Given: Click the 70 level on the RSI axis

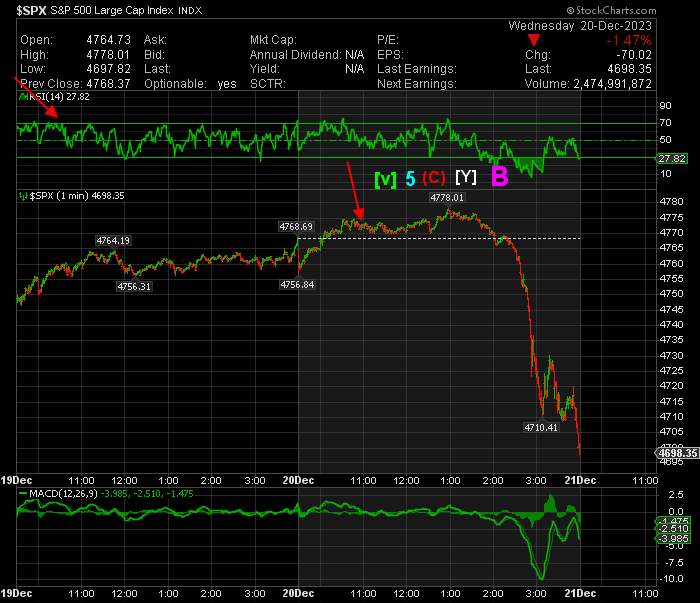Looking at the screenshot, I should click(665, 123).
